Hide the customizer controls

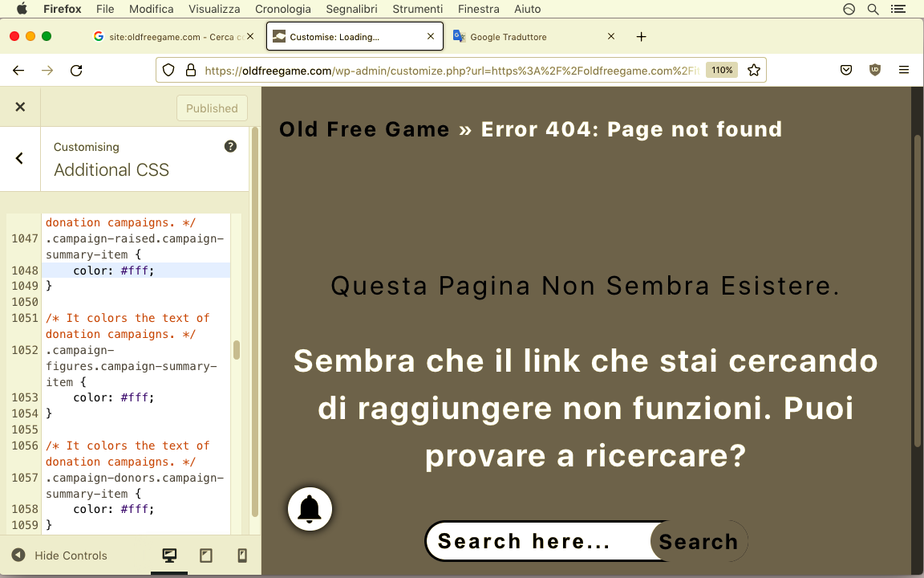[x=59, y=556]
